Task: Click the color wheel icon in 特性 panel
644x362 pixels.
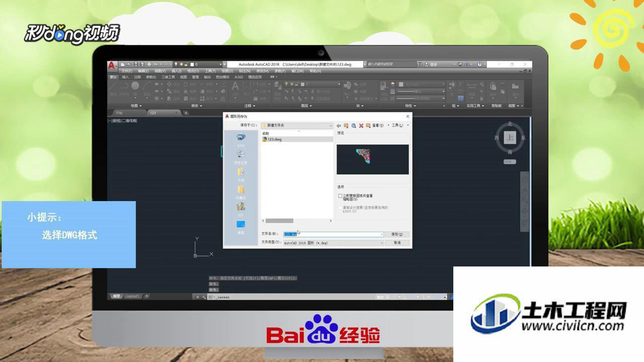Action: [x=393, y=84]
